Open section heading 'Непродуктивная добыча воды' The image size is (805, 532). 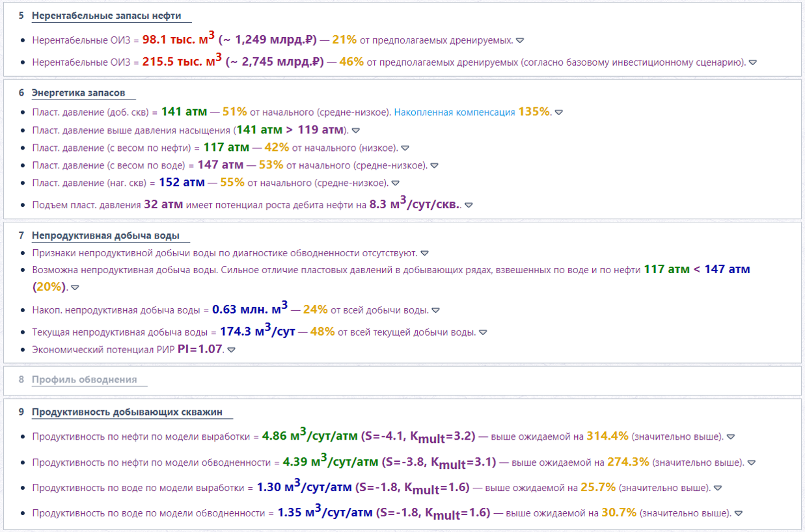point(105,235)
